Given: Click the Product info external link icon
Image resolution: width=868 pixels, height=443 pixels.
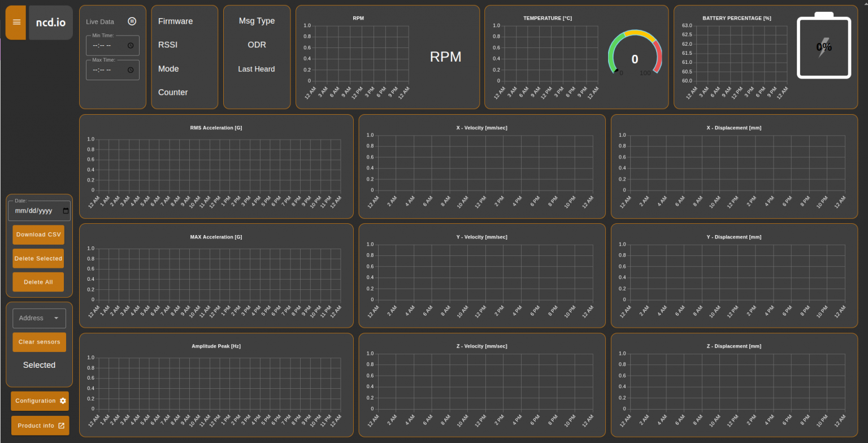Looking at the screenshot, I should [x=63, y=425].
